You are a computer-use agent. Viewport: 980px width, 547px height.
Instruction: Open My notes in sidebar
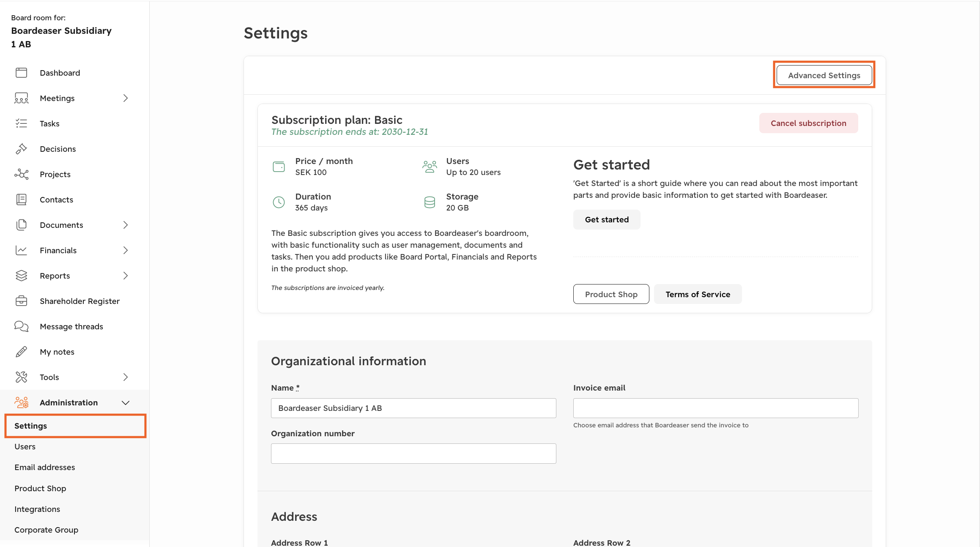[x=57, y=352]
